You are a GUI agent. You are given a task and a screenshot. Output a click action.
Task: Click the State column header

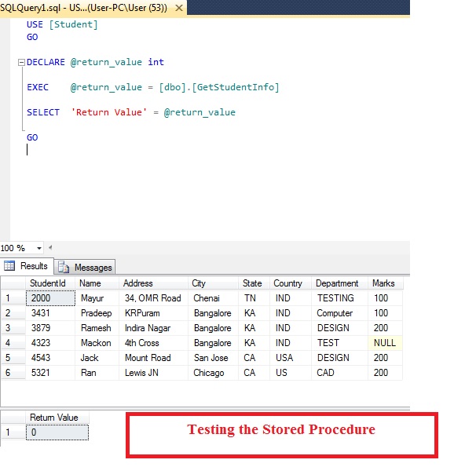click(x=254, y=283)
